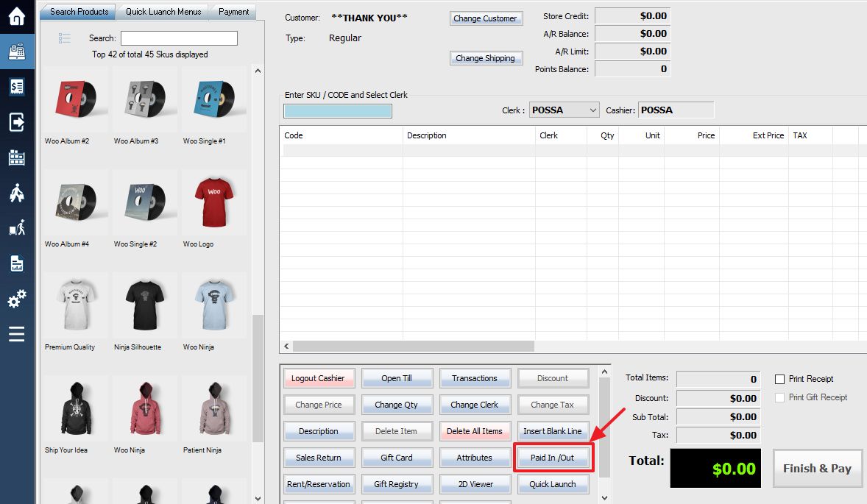The height and width of the screenshot is (504, 867).
Task: Click the Change Shipping button
Action: tap(486, 58)
